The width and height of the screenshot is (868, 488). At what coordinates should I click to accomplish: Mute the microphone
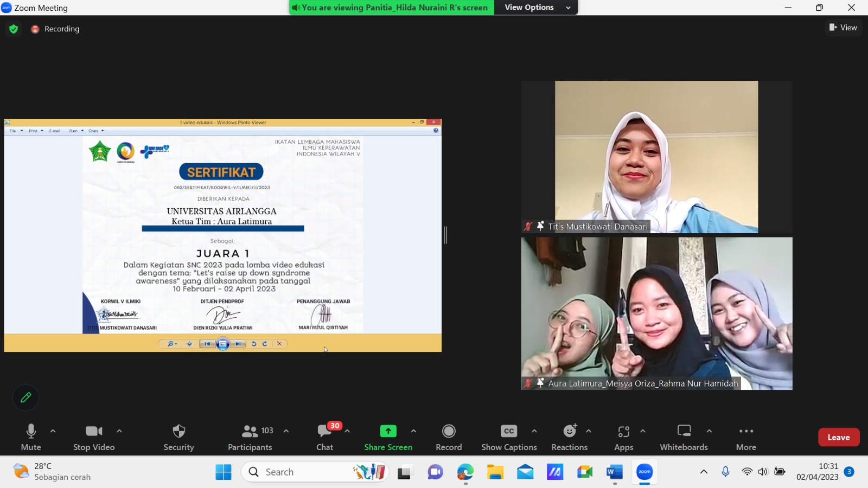[31, 432]
